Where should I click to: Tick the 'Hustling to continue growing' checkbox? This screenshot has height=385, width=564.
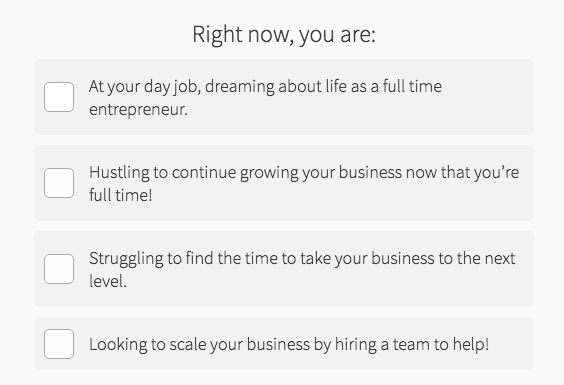pos(59,183)
